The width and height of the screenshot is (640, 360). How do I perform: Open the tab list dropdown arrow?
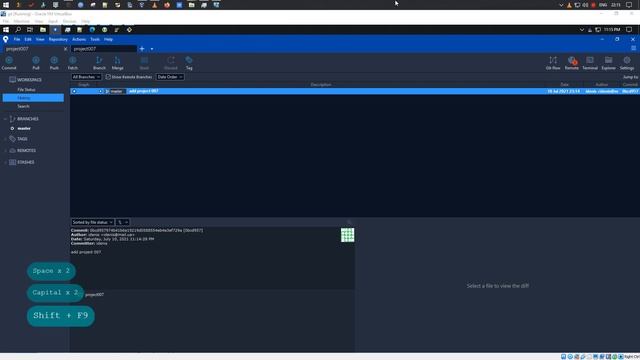[x=152, y=49]
